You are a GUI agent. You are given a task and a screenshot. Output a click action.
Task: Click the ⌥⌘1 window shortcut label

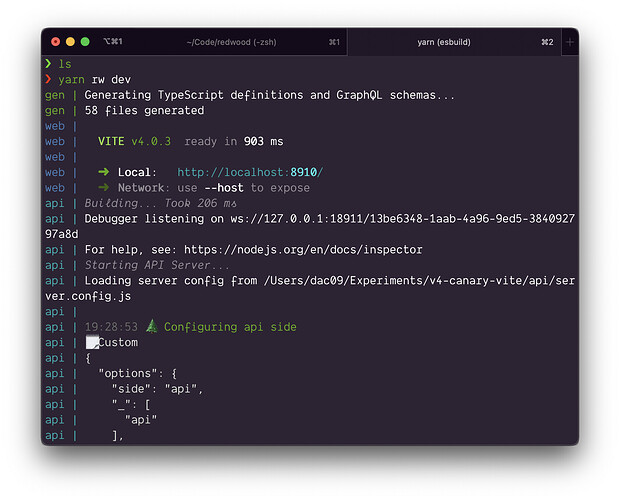point(113,42)
